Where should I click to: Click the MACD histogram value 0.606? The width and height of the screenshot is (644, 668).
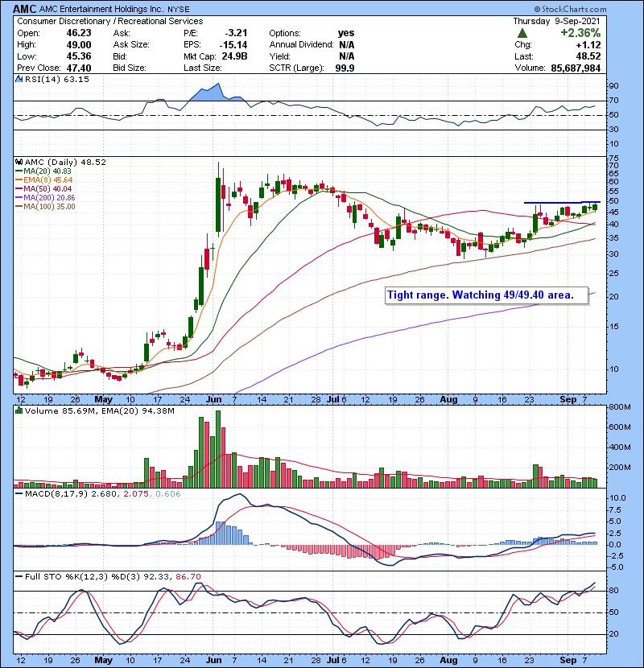click(168, 494)
